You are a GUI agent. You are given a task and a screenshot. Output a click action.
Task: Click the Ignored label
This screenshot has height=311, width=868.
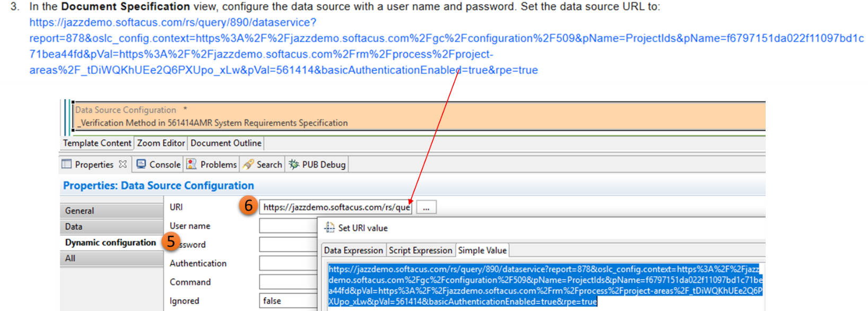(x=184, y=301)
